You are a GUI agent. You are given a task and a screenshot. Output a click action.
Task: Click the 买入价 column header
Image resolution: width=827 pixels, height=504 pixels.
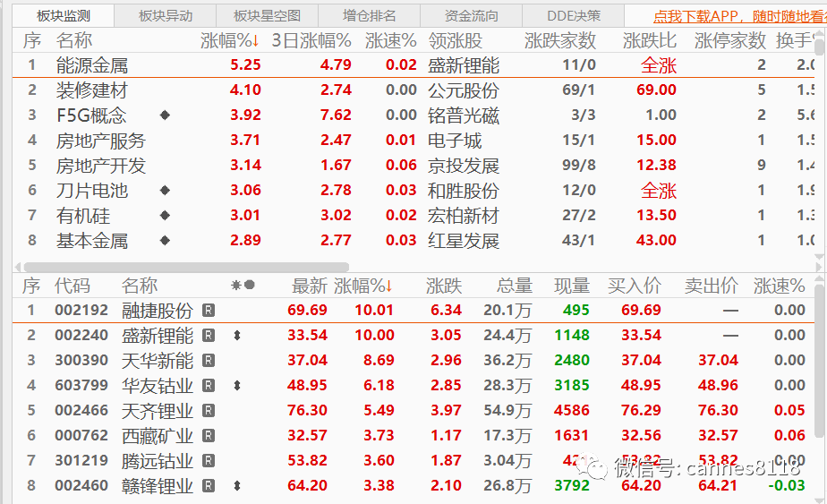tap(634, 286)
